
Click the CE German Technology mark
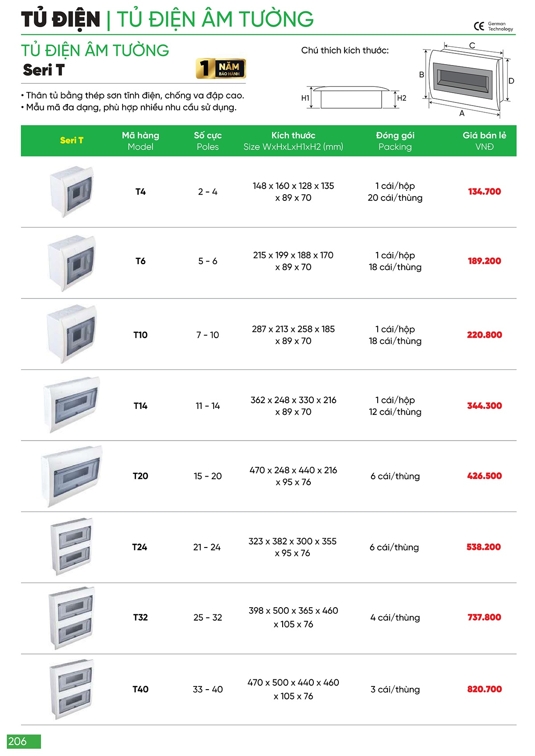493,26
